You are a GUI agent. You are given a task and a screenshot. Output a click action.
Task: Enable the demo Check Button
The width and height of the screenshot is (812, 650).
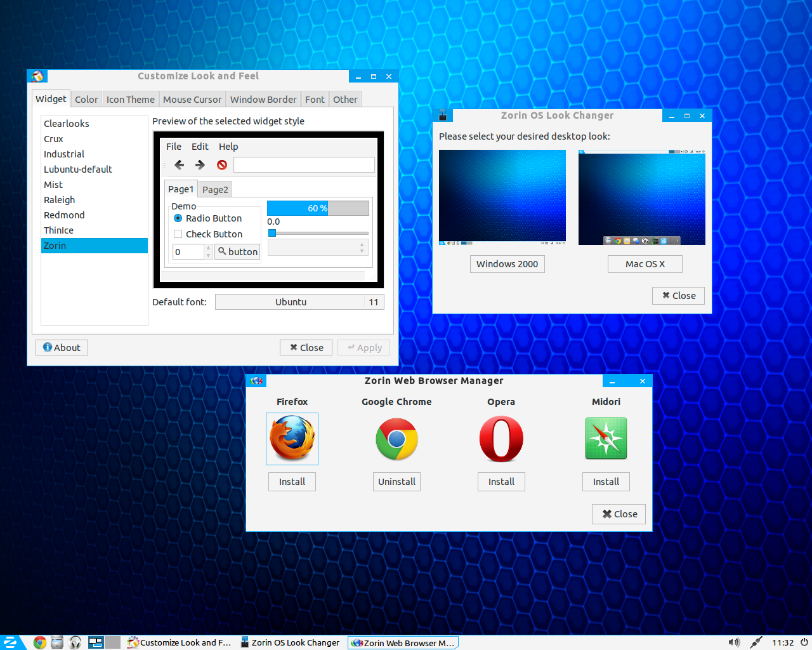click(208, 234)
